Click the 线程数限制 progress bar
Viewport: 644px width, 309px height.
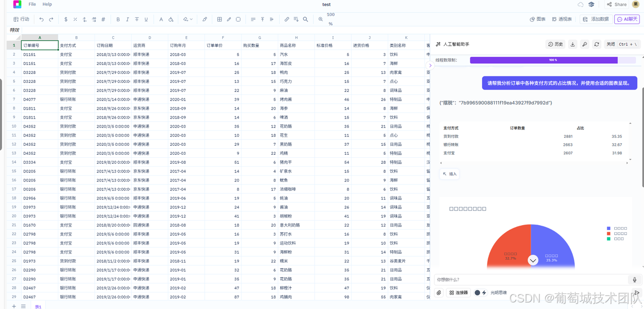point(553,60)
